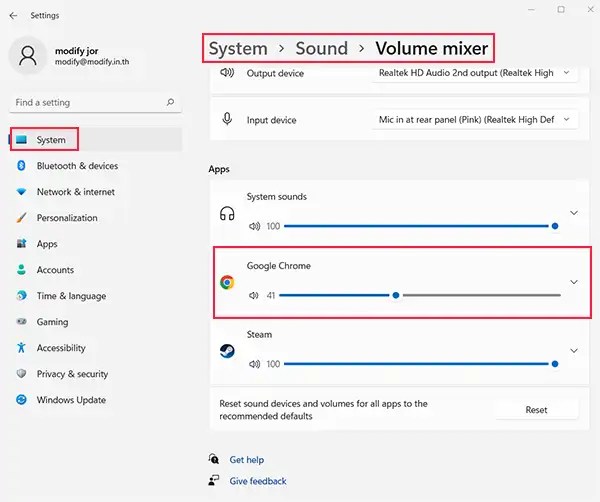Open the Give feedback link

coord(258,481)
